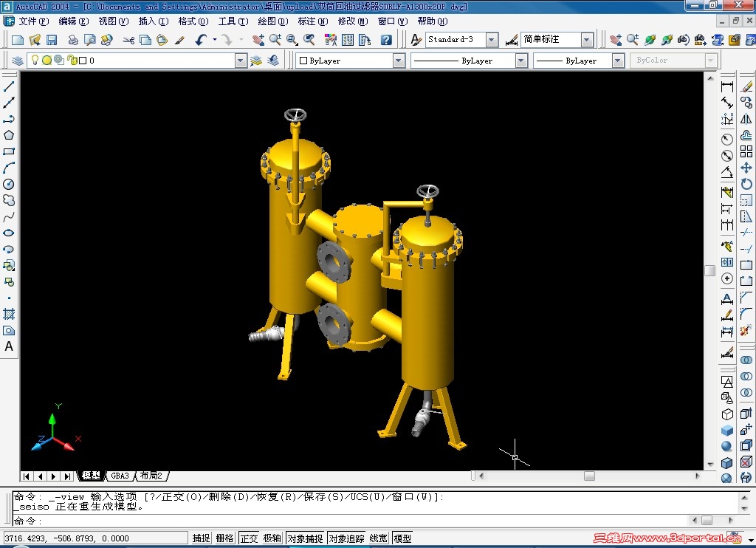
Task: Toggle 正交 ortho mode in status bar
Action: click(x=249, y=538)
